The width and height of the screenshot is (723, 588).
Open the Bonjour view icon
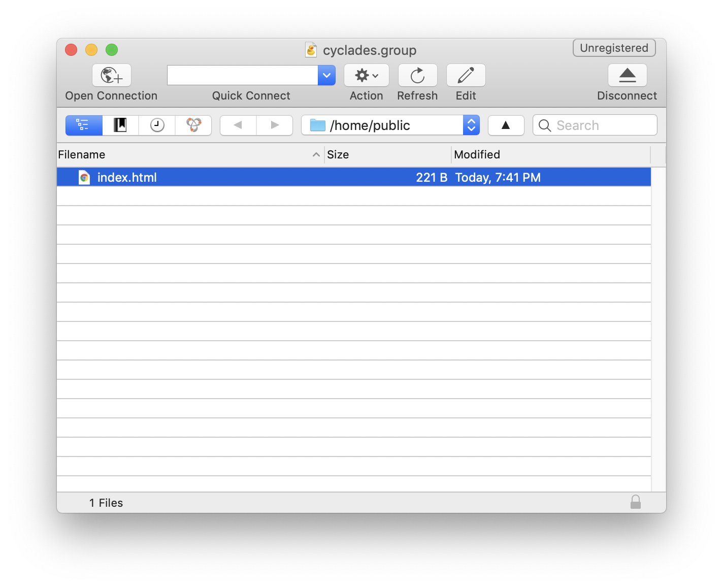click(193, 125)
